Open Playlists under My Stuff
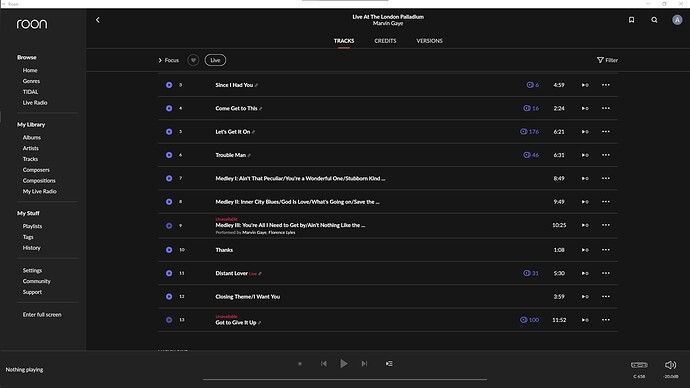The width and height of the screenshot is (690, 388). pos(33,226)
